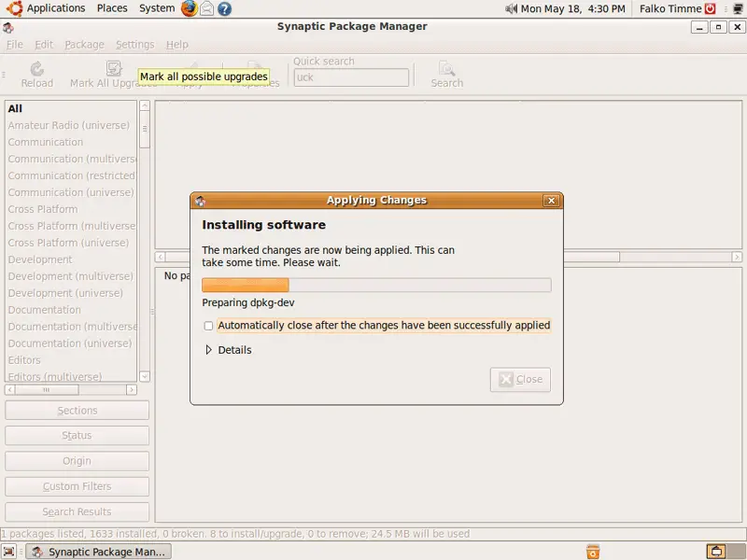This screenshot has height=560, width=747.
Task: Click the network monitor icon top right
Action: coord(738,8)
